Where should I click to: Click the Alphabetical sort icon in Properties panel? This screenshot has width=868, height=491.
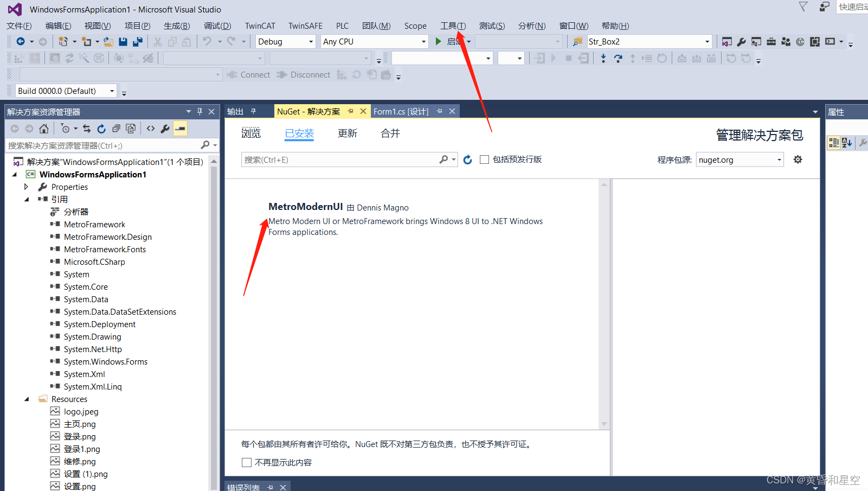pos(847,143)
